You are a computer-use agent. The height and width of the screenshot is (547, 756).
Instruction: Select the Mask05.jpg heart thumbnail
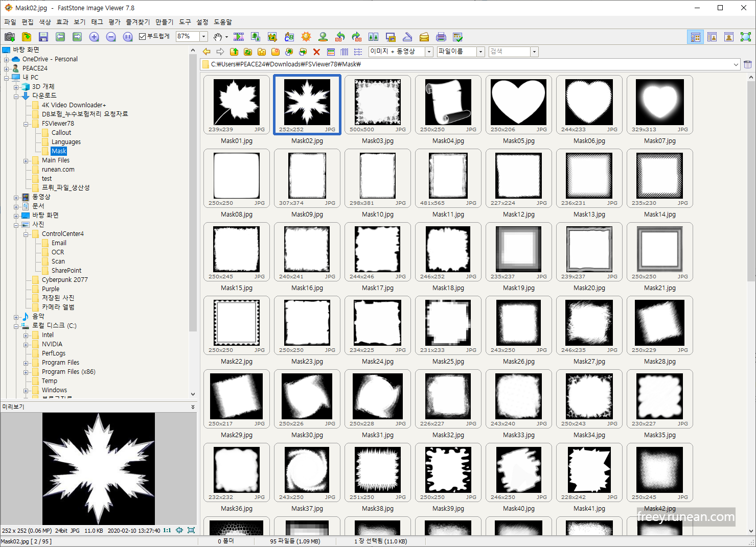[519, 105]
